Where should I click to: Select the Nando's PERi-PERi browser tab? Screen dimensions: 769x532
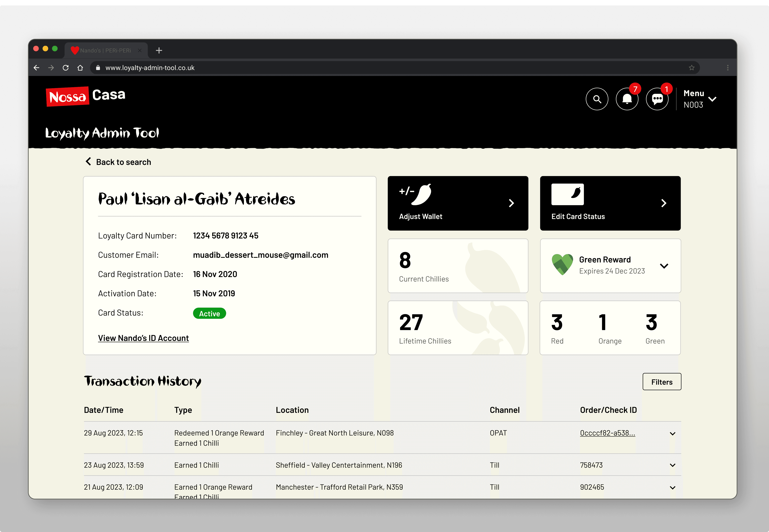pyautogui.click(x=105, y=50)
